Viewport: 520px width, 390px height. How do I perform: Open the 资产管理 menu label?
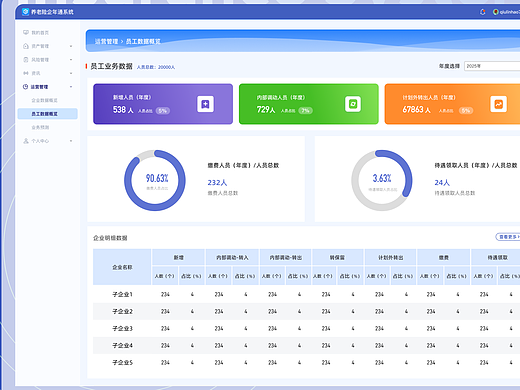click(40, 46)
